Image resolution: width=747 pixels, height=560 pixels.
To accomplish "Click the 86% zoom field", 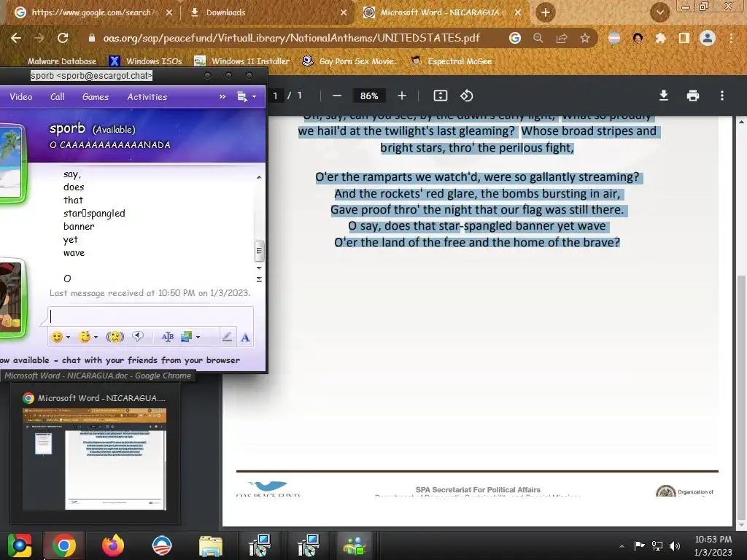I will 369,96.
